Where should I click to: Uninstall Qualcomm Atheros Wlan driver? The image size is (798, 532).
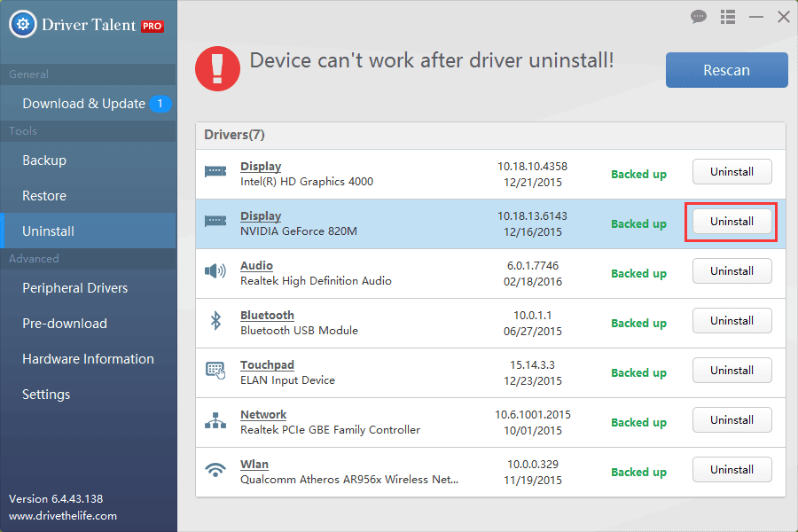[731, 469]
